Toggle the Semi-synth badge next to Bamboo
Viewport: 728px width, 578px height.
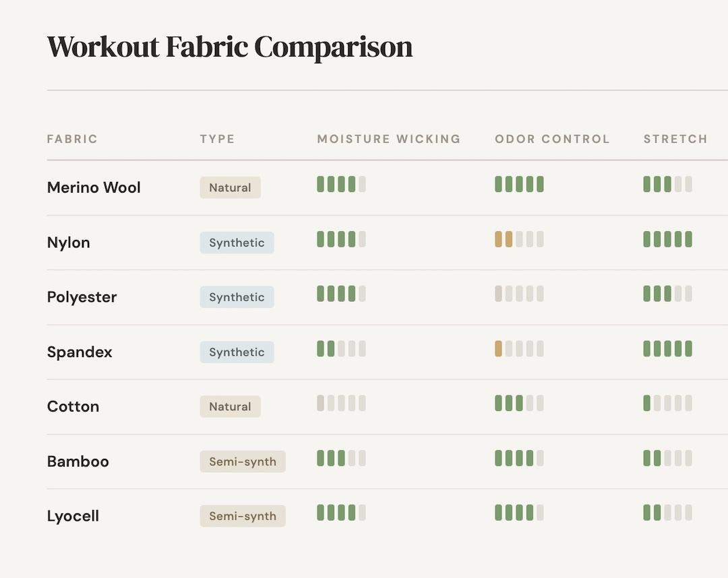(x=243, y=461)
